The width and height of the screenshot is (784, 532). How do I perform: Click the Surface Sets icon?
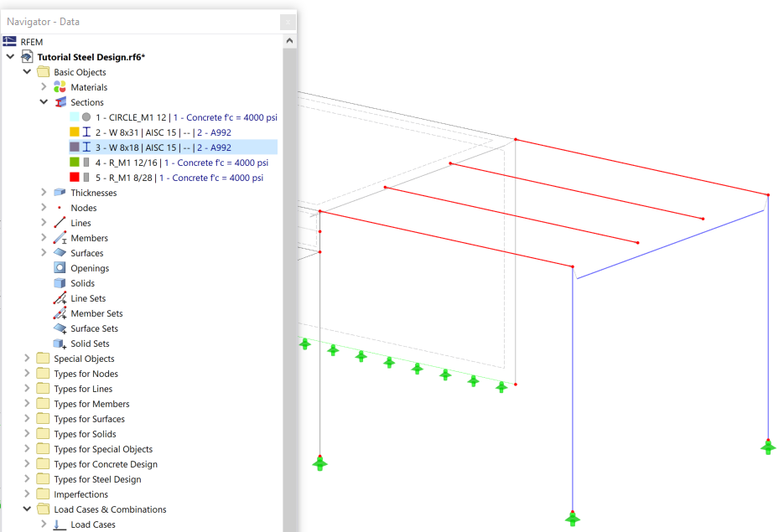[x=59, y=328]
